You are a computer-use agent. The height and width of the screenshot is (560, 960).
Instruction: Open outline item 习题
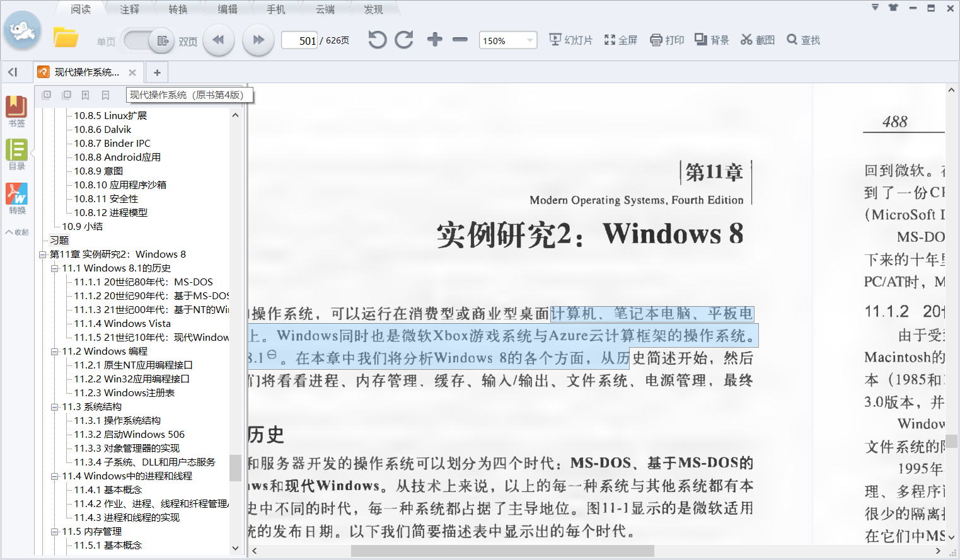(x=59, y=241)
